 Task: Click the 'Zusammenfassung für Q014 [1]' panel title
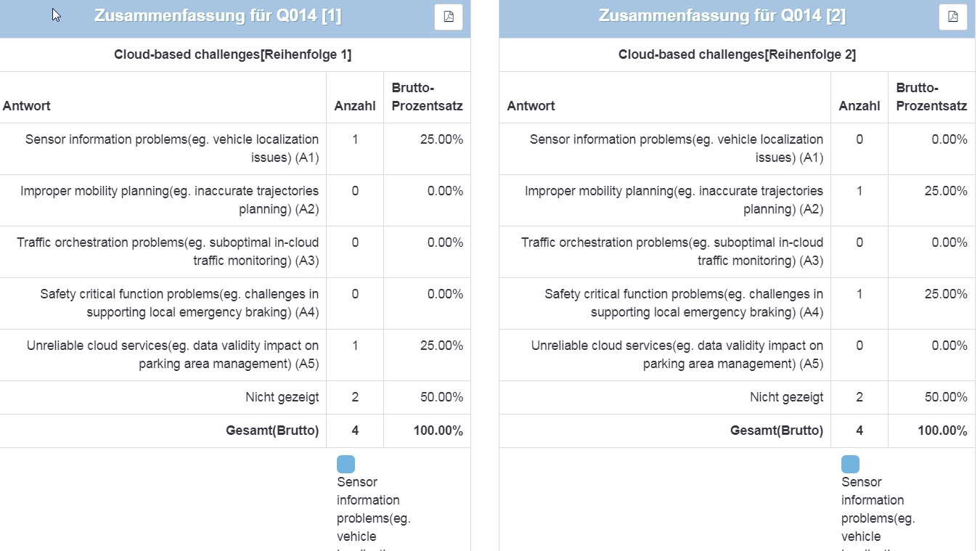point(218,16)
